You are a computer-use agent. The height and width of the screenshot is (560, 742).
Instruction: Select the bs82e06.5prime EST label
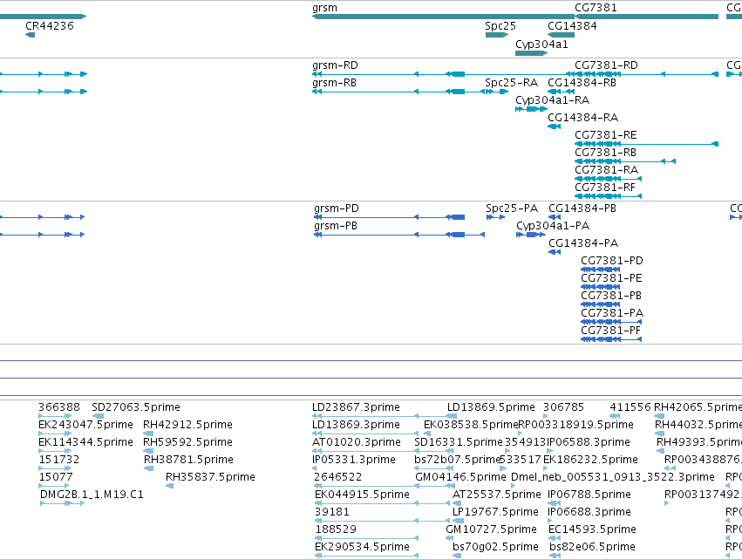click(592, 547)
